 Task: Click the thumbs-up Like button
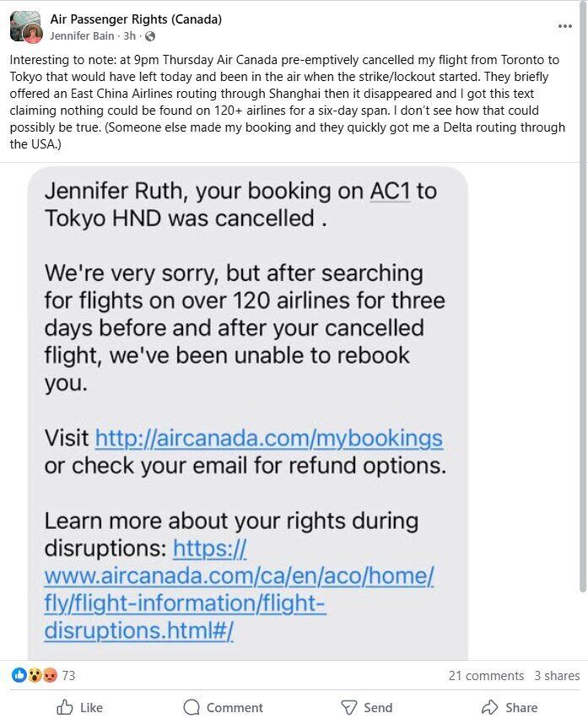click(x=79, y=707)
